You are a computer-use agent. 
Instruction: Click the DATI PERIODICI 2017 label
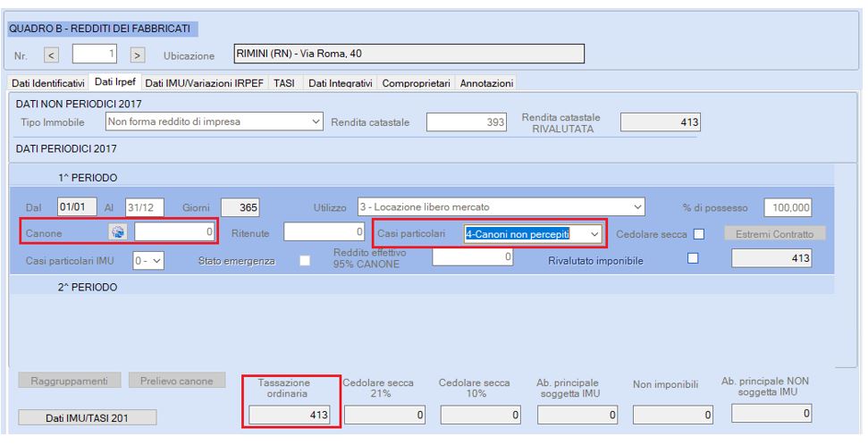66,149
